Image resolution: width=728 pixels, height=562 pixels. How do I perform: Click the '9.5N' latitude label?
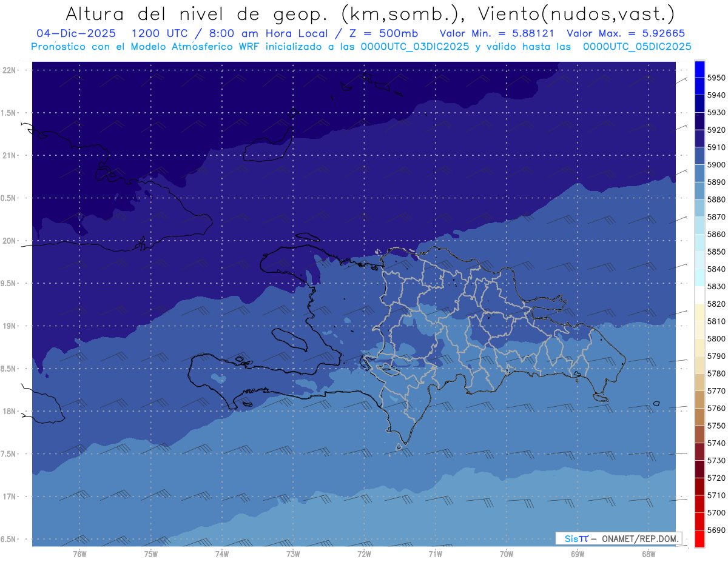click(x=9, y=283)
